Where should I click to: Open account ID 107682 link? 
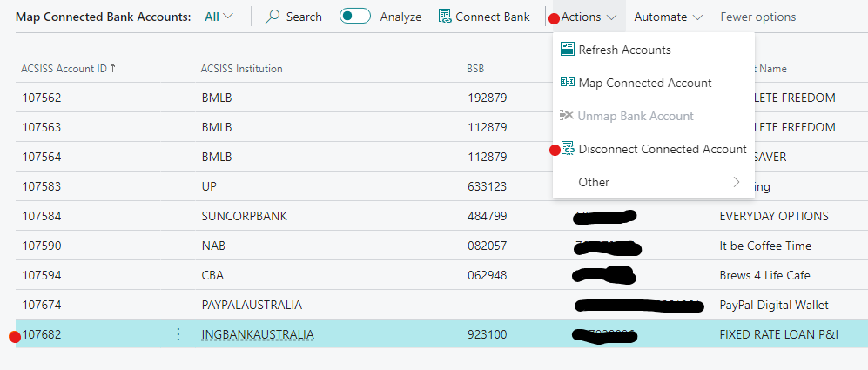click(x=42, y=334)
